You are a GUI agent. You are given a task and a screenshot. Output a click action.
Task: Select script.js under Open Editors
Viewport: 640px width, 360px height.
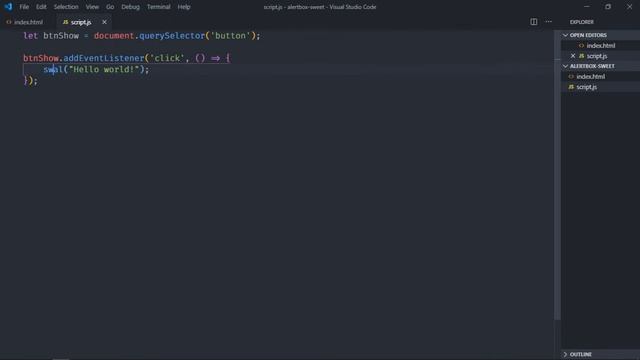pos(597,56)
